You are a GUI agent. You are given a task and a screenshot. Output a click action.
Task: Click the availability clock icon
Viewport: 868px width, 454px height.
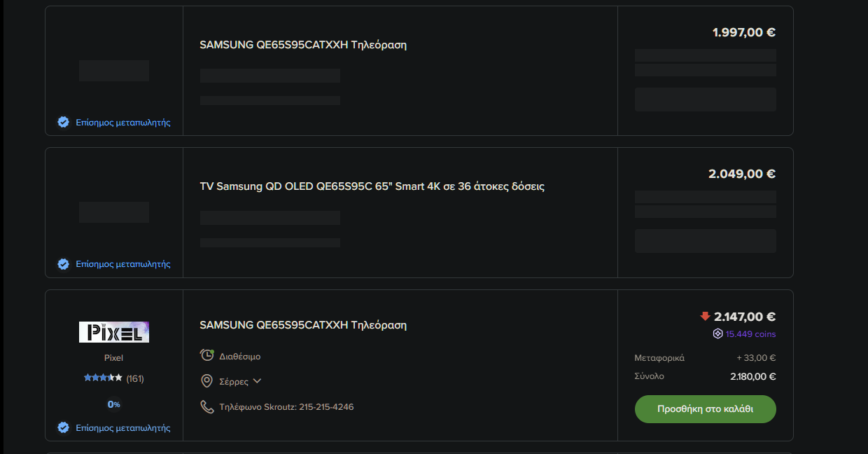(x=207, y=355)
